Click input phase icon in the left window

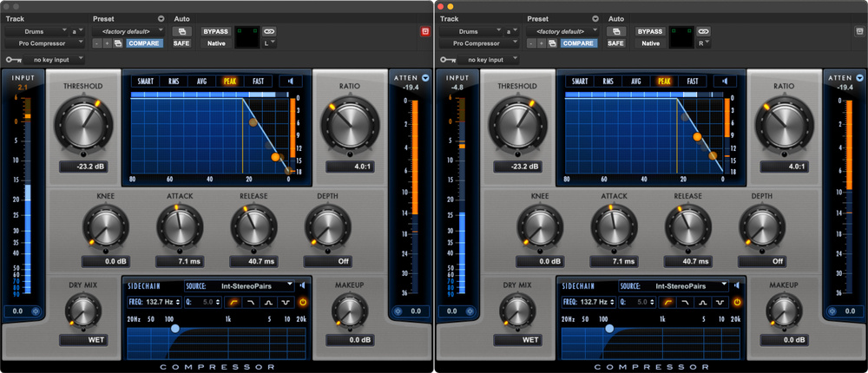click(36, 311)
